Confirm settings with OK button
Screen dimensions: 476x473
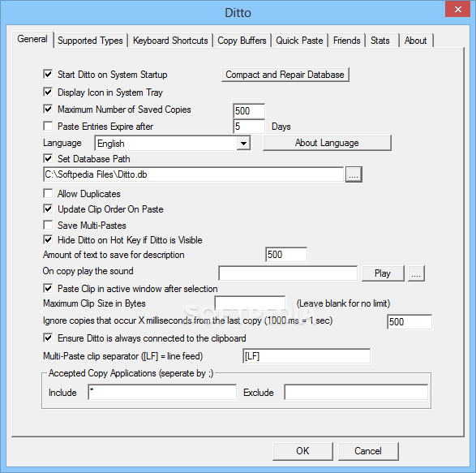pyautogui.click(x=302, y=451)
